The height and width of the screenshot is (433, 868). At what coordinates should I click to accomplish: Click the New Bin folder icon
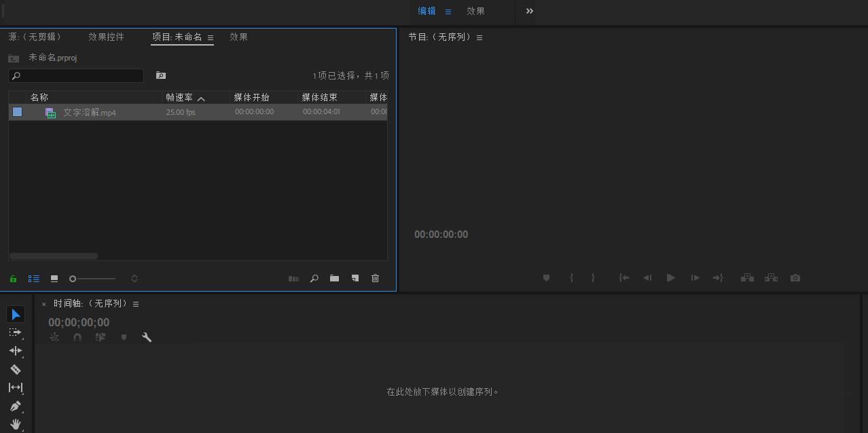pyautogui.click(x=334, y=278)
